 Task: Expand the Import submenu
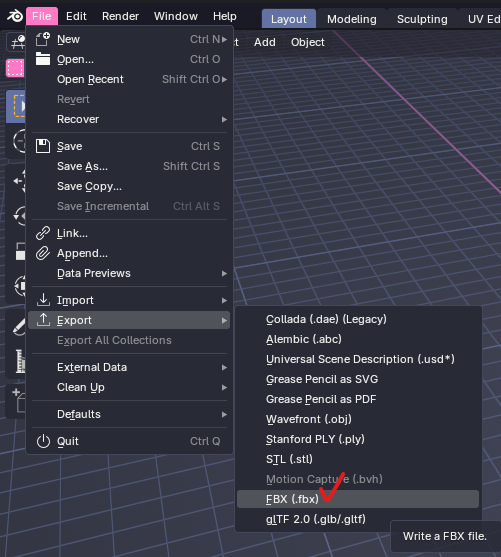tap(129, 300)
